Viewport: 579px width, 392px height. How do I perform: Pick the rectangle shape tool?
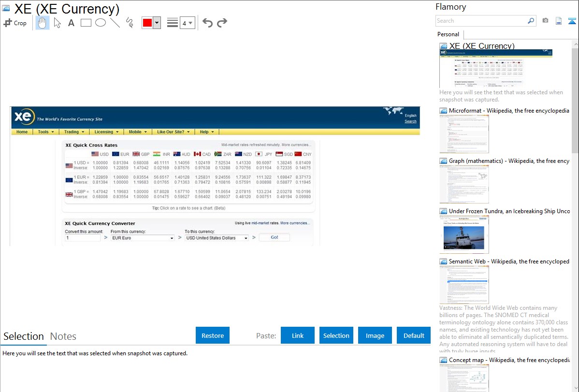pyautogui.click(x=86, y=23)
